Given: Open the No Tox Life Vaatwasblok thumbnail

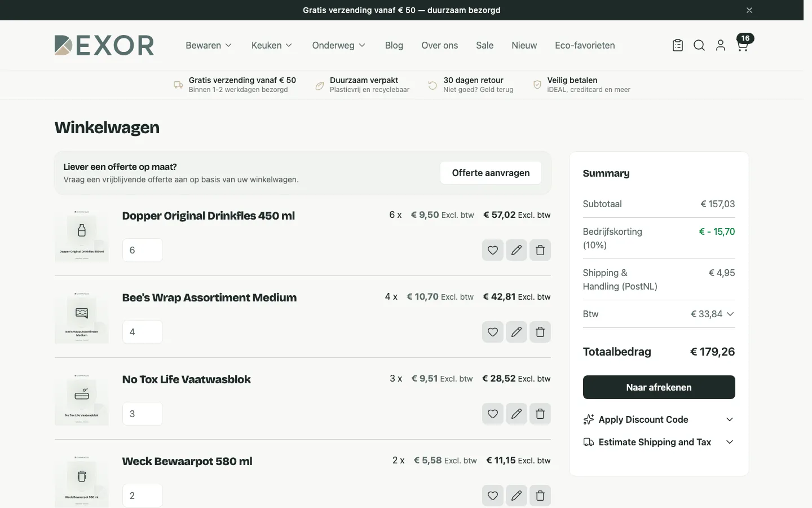Looking at the screenshot, I should point(82,399).
